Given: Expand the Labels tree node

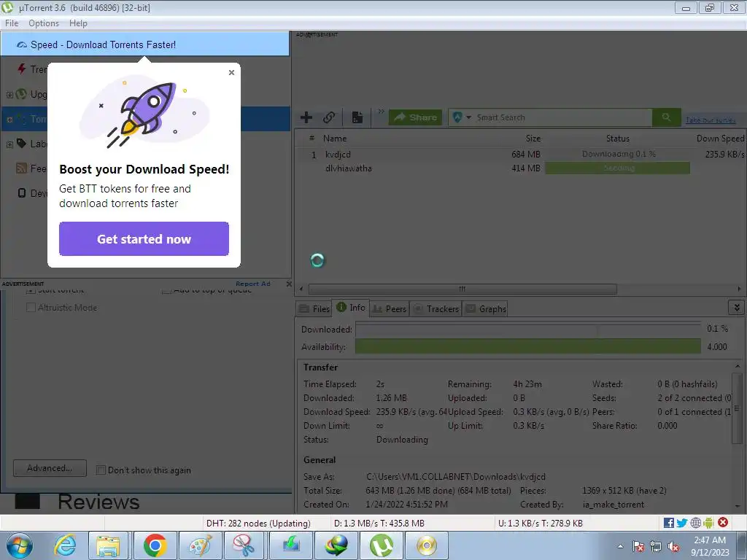Looking at the screenshot, I should (9, 144).
